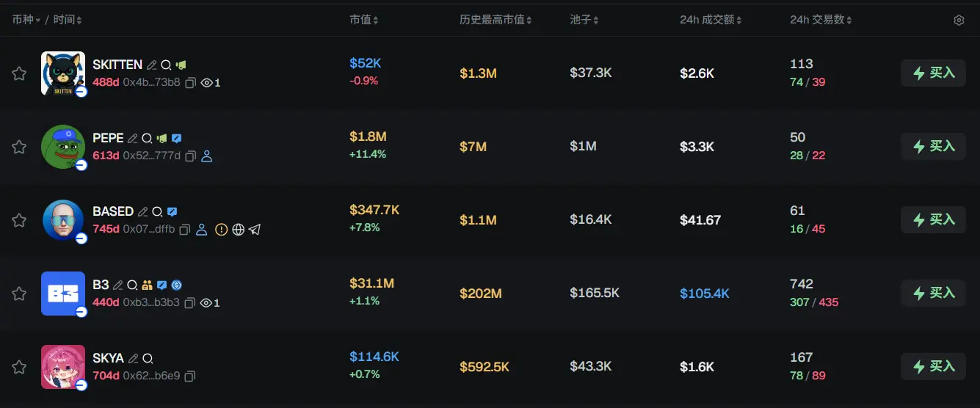Add SKITTEN to favorites with star
This screenshot has width=980, height=408.
pos(19,73)
